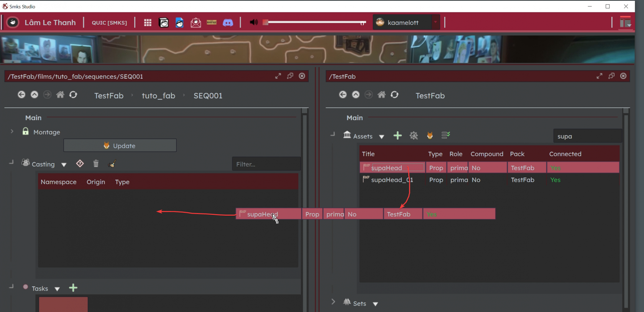Navigate to tuto_fab breadcrumb

click(x=158, y=96)
